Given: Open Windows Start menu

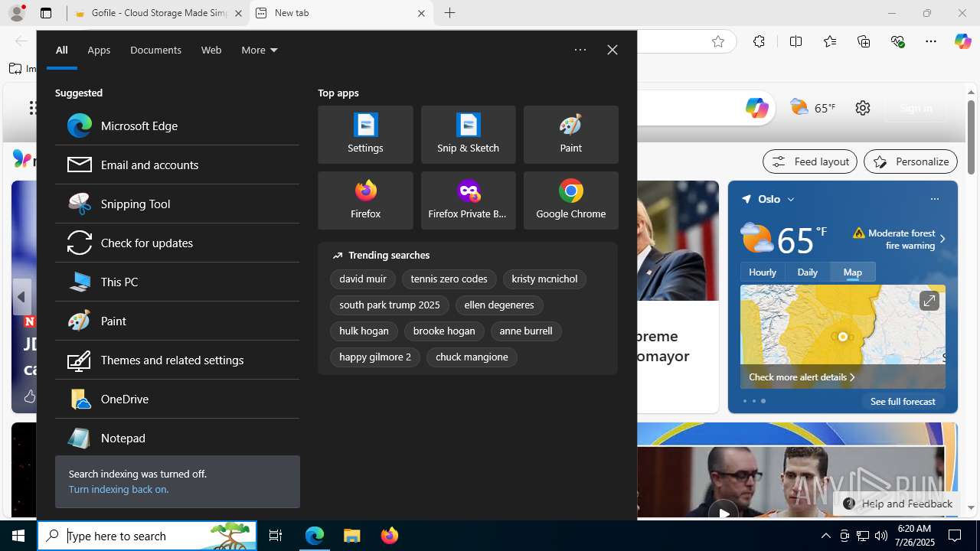Looking at the screenshot, I should [18, 536].
